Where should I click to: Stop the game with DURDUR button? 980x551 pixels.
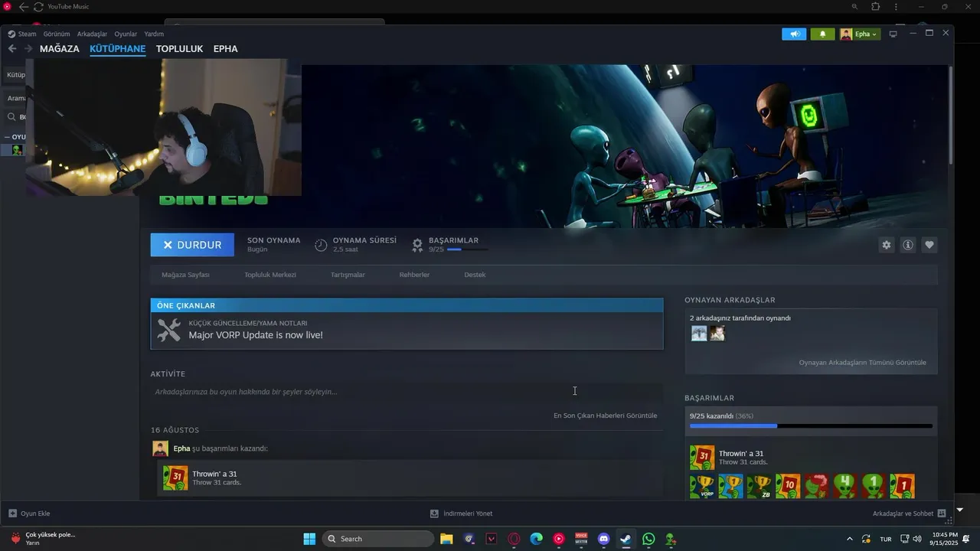pyautogui.click(x=192, y=245)
